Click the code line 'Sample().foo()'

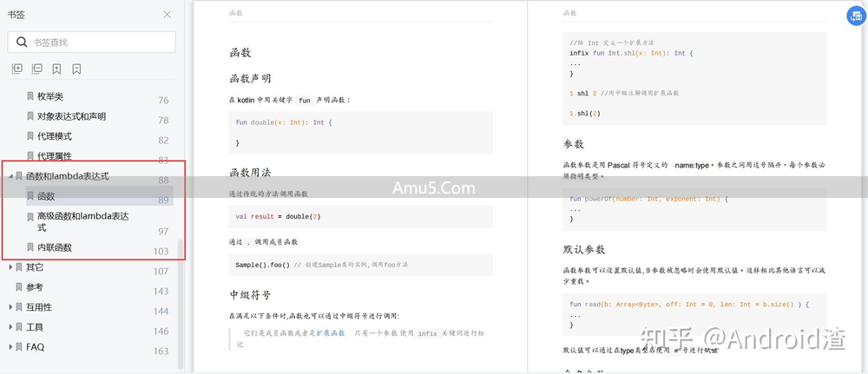click(262, 265)
